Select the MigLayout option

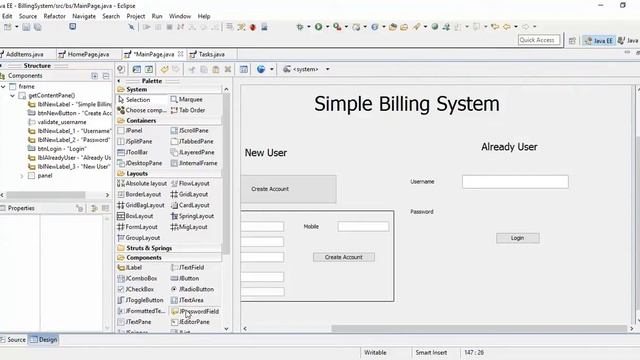click(189, 227)
